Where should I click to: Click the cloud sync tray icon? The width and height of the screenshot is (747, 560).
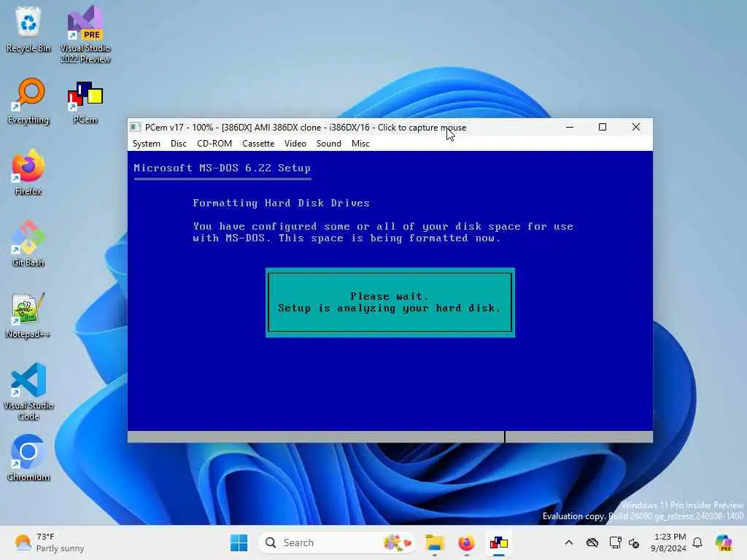[x=592, y=542]
